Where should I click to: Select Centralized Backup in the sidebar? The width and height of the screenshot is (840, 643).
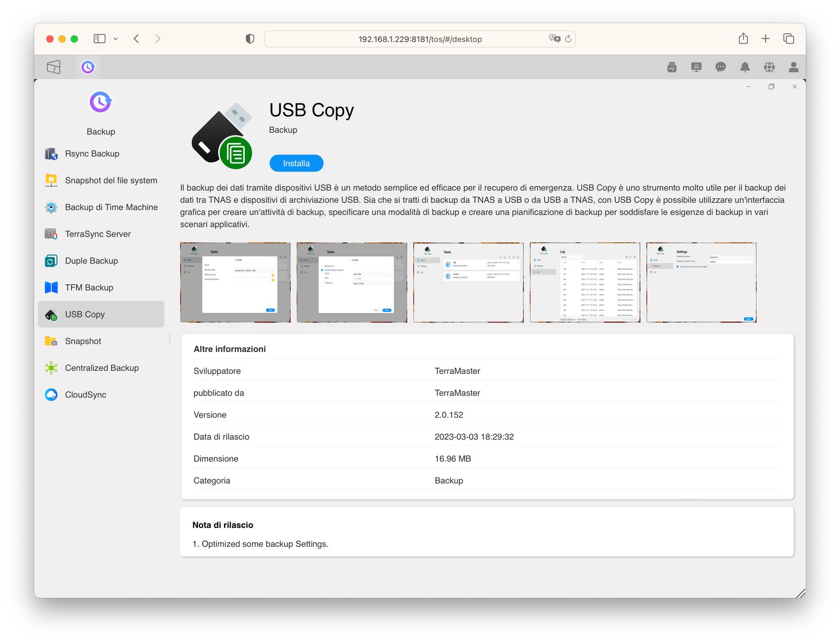(101, 368)
